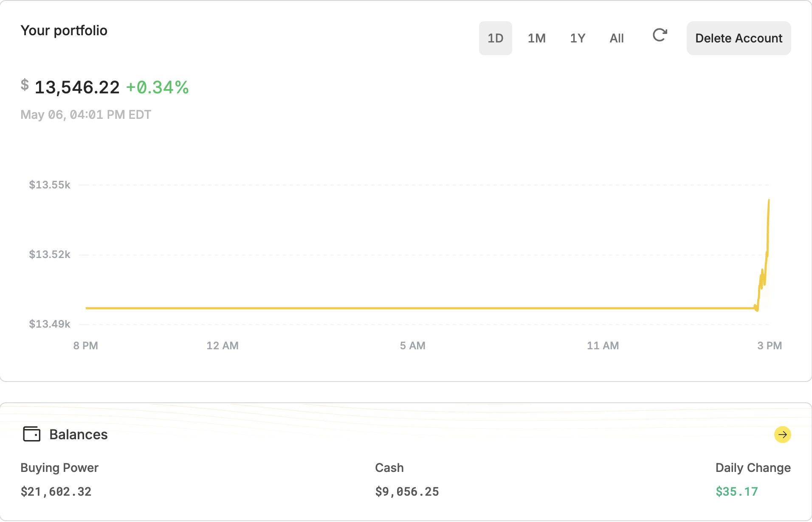Click the 8 PM time axis label

click(85, 345)
